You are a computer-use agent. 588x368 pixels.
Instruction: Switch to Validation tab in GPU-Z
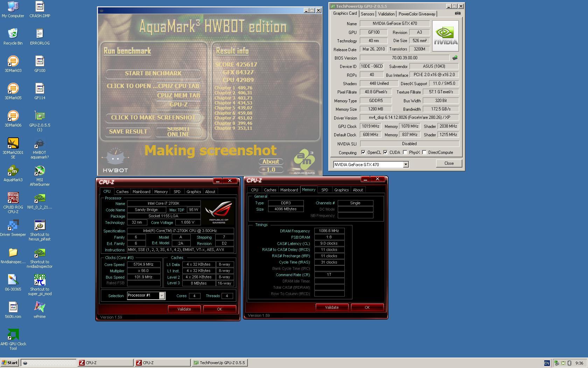pyautogui.click(x=386, y=14)
